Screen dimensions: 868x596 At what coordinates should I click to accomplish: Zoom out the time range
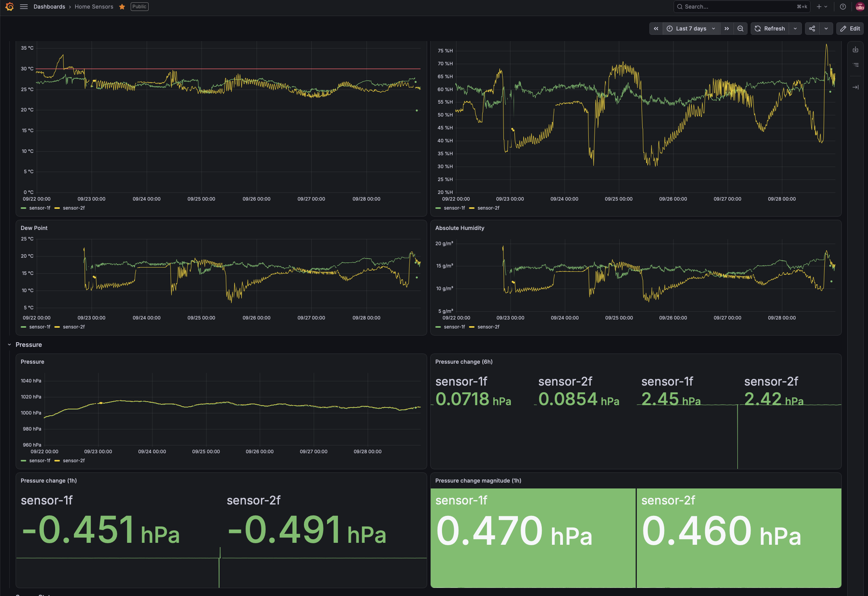(x=740, y=29)
